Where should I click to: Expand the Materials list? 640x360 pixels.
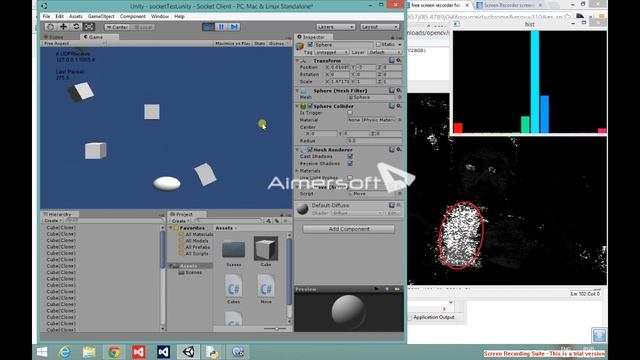pos(298,171)
